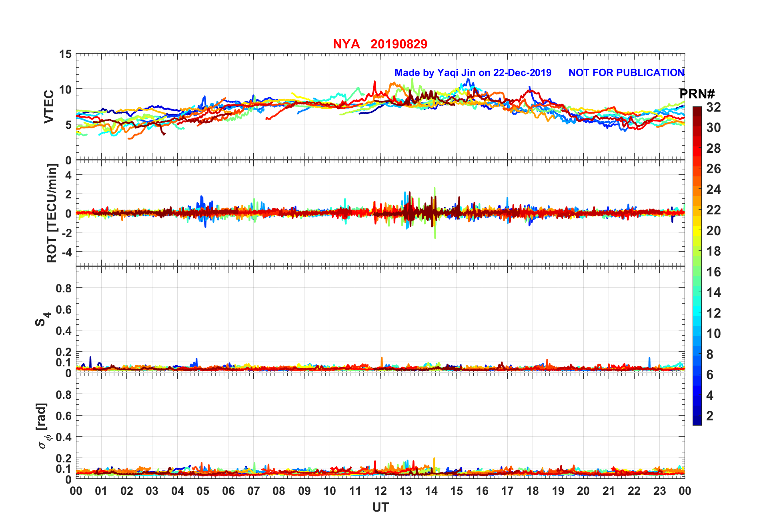Click the colorbar tick label 28
This screenshot has width=761, height=532.
[x=713, y=148]
